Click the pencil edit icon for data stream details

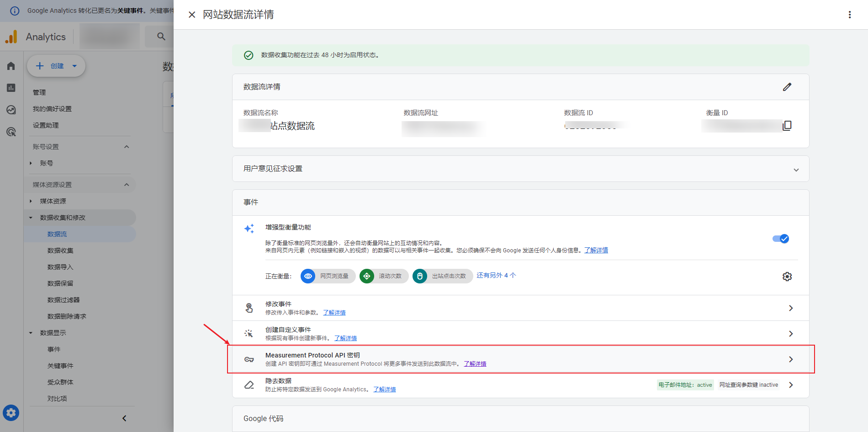787,87
